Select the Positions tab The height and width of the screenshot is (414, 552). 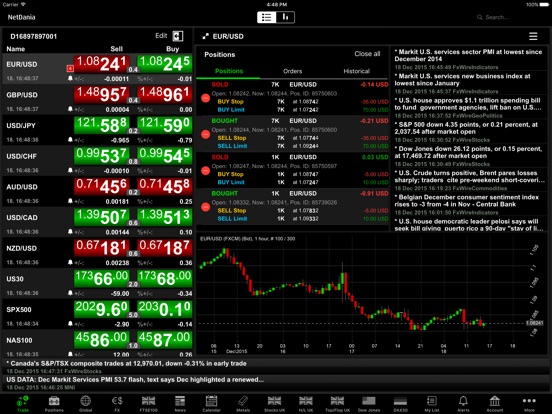[x=229, y=71]
